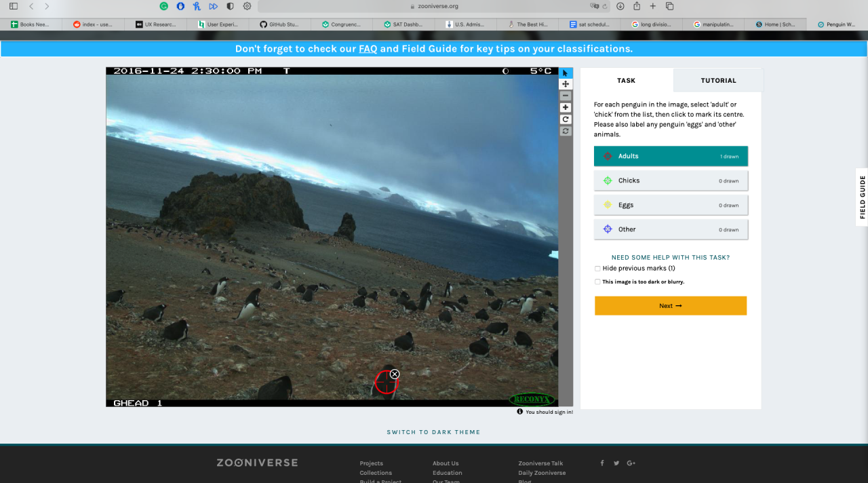This screenshot has width=868, height=483.
Task: Rotate the subject image
Action: (566, 119)
